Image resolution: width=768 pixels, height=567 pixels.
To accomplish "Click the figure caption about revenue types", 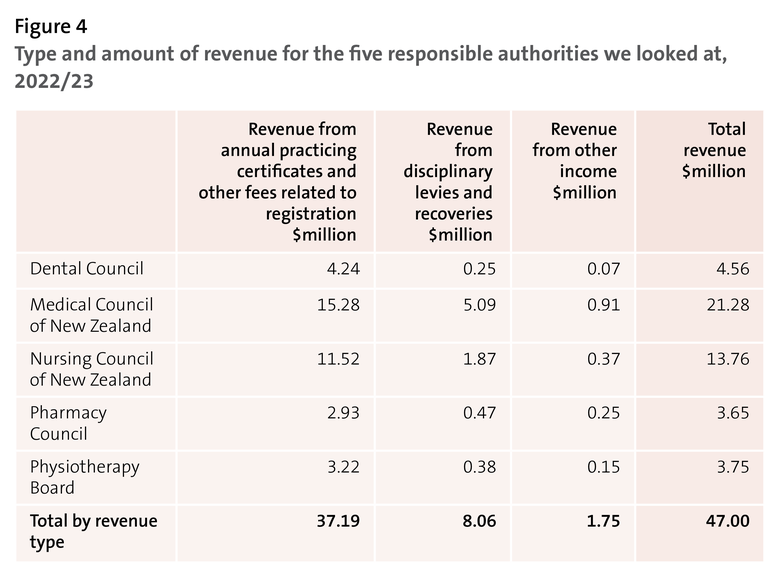I will tap(371, 67).
